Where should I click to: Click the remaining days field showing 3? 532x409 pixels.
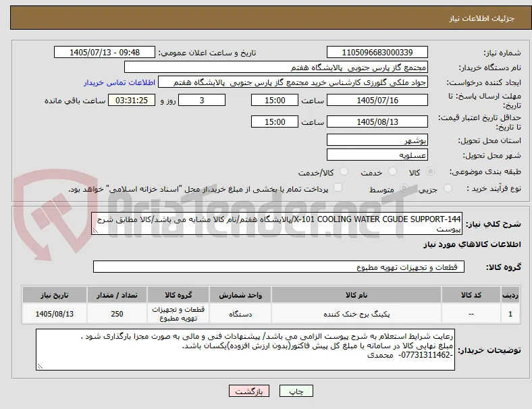(202, 100)
